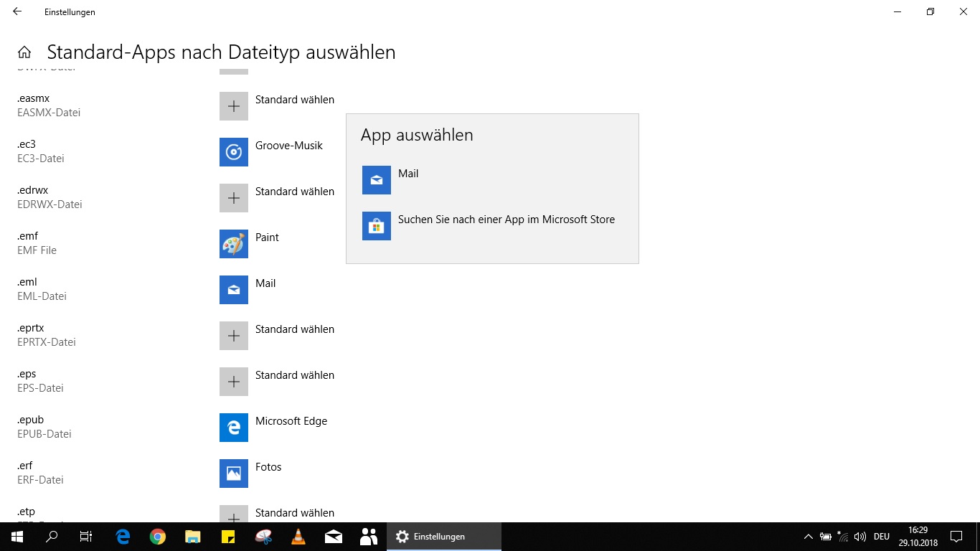Open taskbar search magnifier

52,537
